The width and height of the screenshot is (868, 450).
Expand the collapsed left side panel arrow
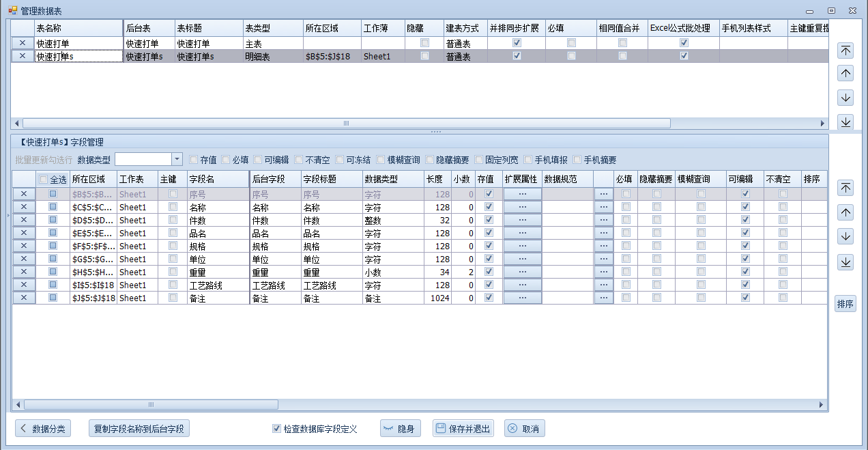tap(8, 216)
